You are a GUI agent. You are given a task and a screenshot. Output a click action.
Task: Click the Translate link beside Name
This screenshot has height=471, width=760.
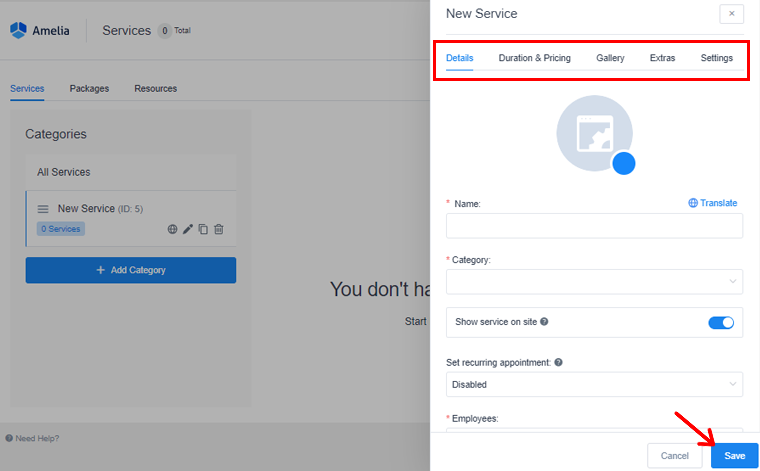pos(712,203)
